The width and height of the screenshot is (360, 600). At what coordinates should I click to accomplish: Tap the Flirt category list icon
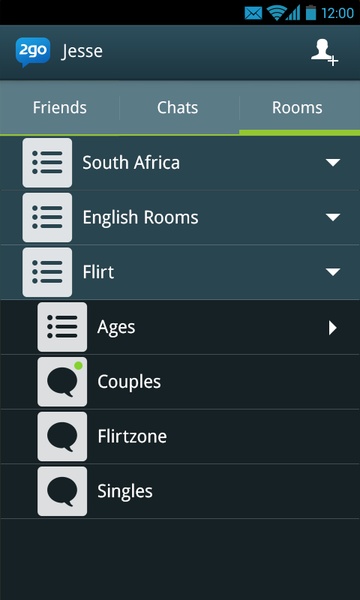(x=47, y=272)
